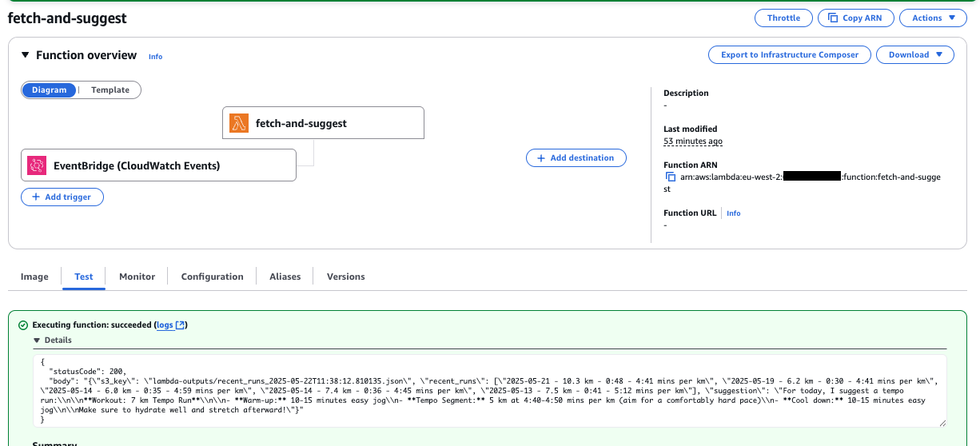Screen dimensions: 980x446
Task: Click Export to Infrastructure Composer
Action: (x=790, y=54)
